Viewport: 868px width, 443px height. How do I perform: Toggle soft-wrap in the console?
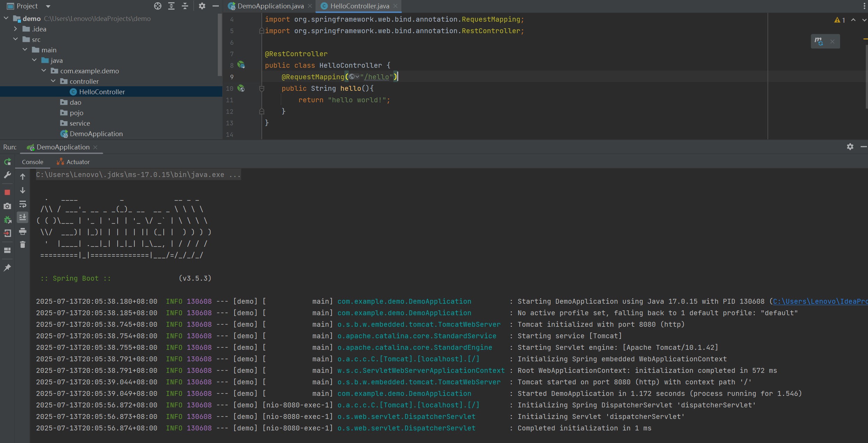click(23, 204)
